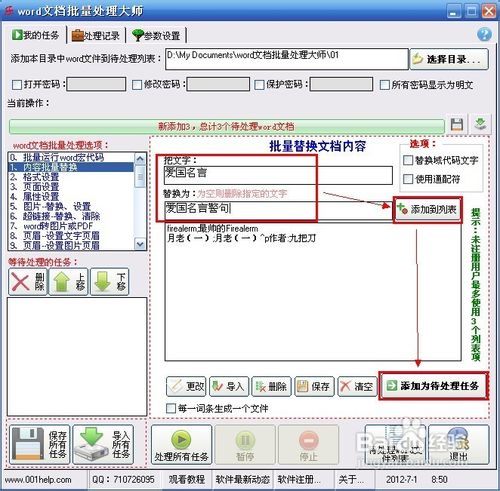Check 替换域代码文字 option

(408, 160)
